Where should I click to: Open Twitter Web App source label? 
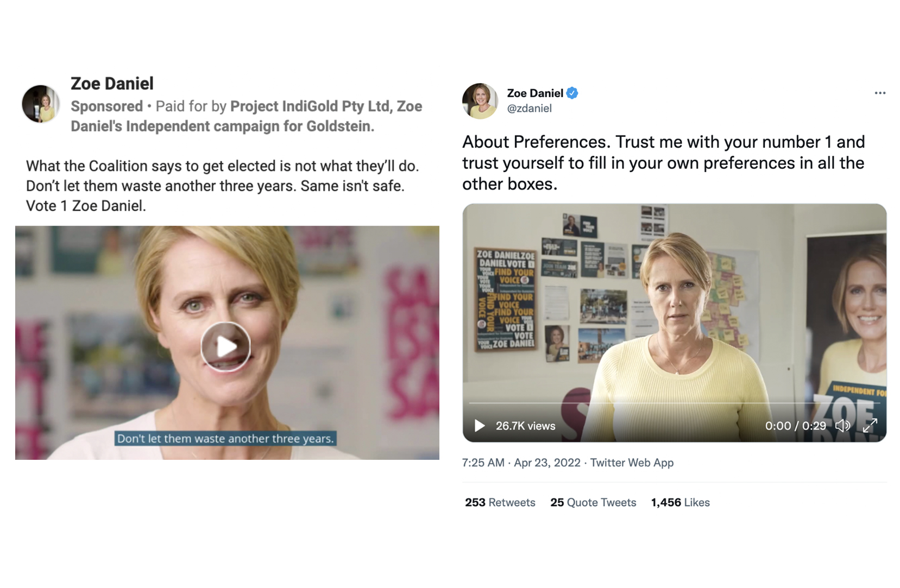pos(632,463)
